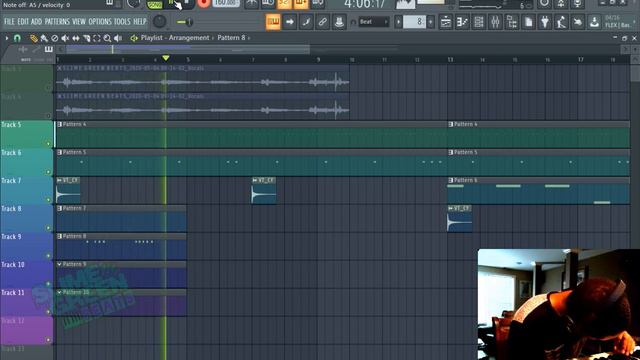Click the chain link multilink icon
The height and width of the screenshot is (360, 640).
[322, 22]
